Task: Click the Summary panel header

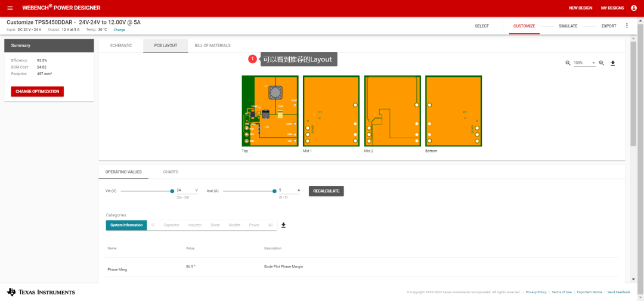Action: click(x=49, y=45)
